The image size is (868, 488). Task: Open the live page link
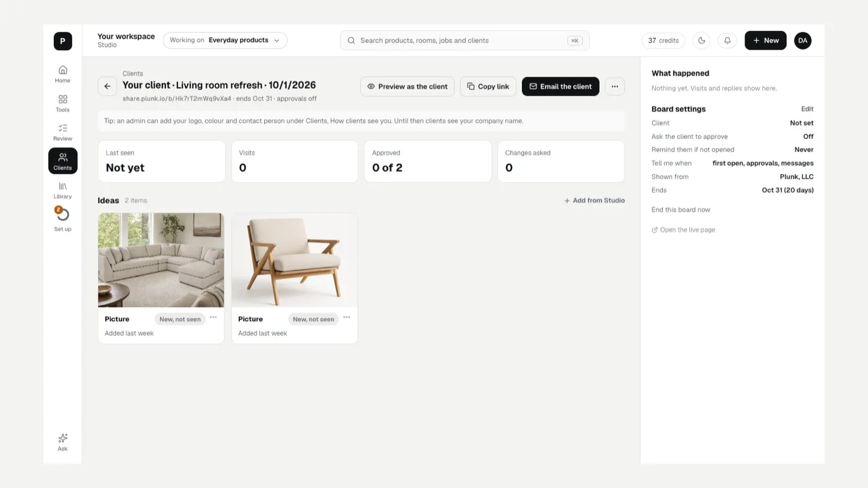point(683,229)
